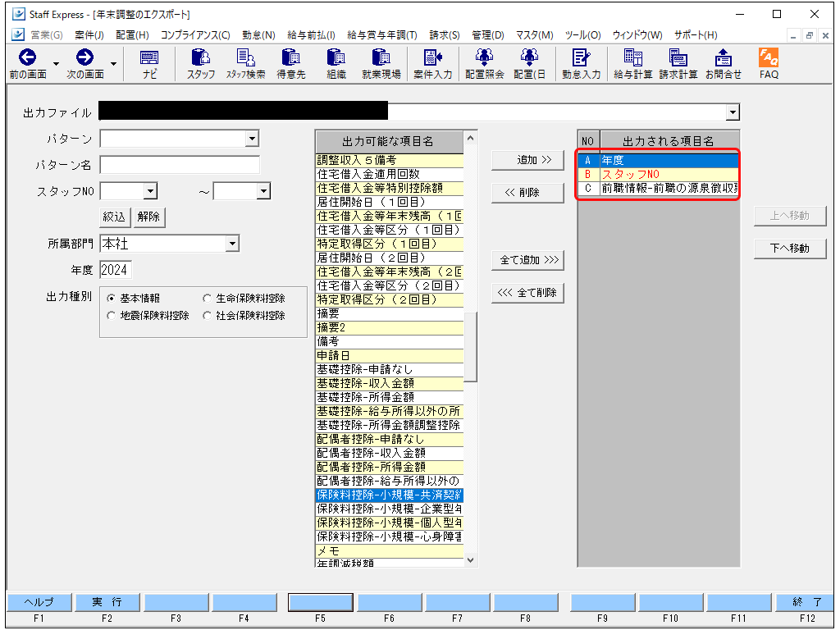Open the マスタ(M) menu
This screenshot has width=840, height=630.
(x=534, y=34)
